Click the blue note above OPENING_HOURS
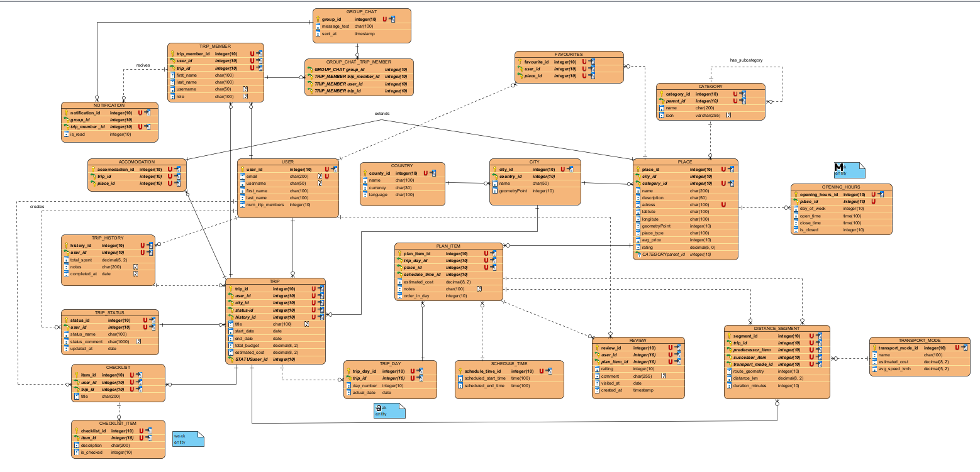The height and width of the screenshot is (472, 980). click(849, 170)
